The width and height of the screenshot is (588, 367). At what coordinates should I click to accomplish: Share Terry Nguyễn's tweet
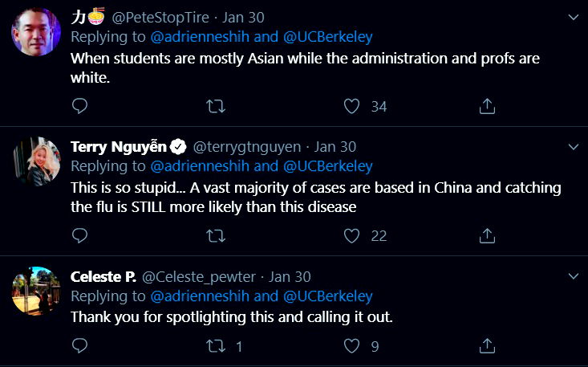pos(487,235)
